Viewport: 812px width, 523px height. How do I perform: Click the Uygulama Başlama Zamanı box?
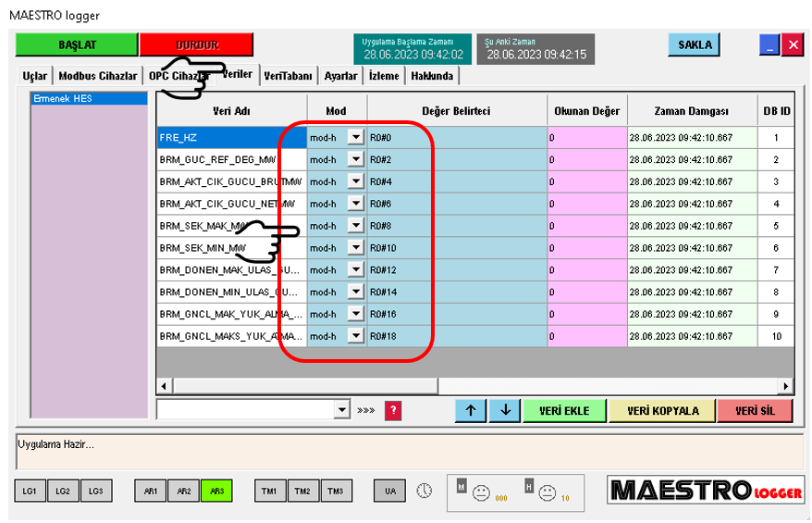(x=412, y=49)
